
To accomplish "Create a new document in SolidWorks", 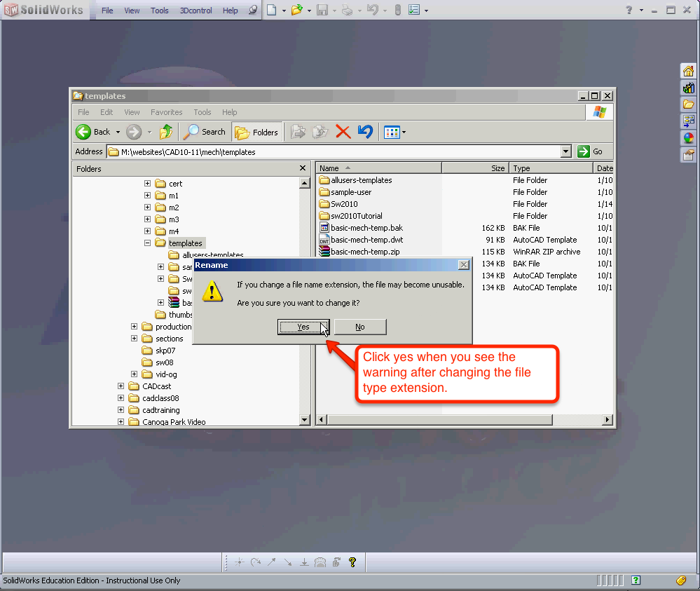I will pyautogui.click(x=273, y=10).
